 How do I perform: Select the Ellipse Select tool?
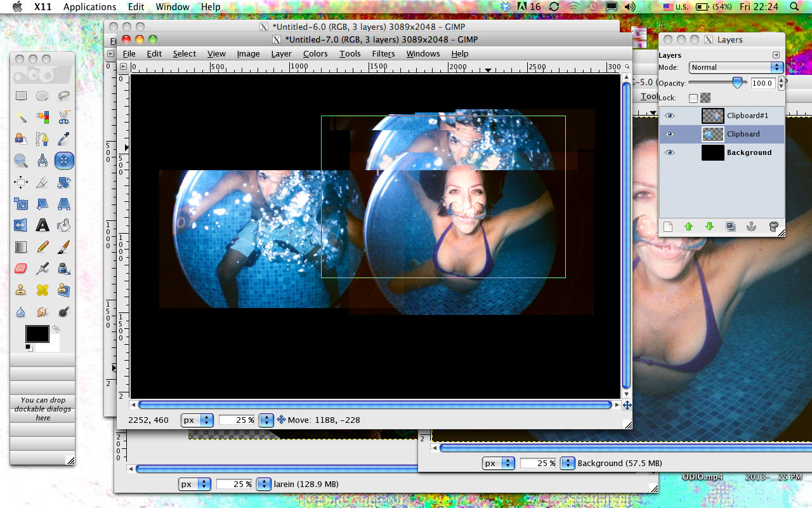click(43, 96)
